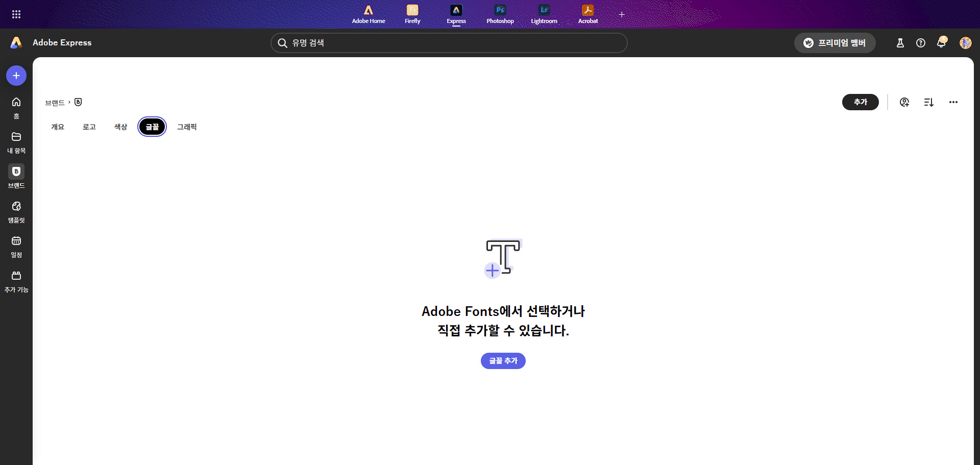Switch to the 개요 tab
The width and height of the screenshot is (980, 465).
(x=58, y=127)
